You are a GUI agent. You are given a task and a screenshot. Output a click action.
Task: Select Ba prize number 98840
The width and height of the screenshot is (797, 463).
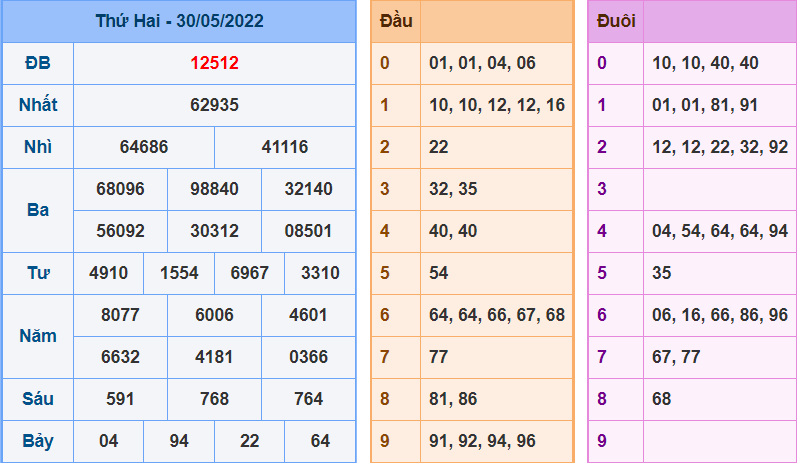(x=214, y=189)
